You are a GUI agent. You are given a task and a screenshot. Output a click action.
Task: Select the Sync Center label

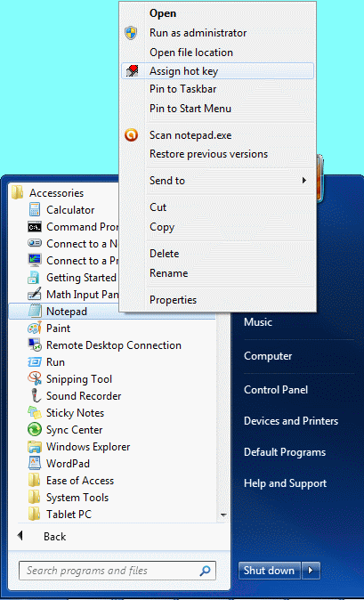click(74, 430)
